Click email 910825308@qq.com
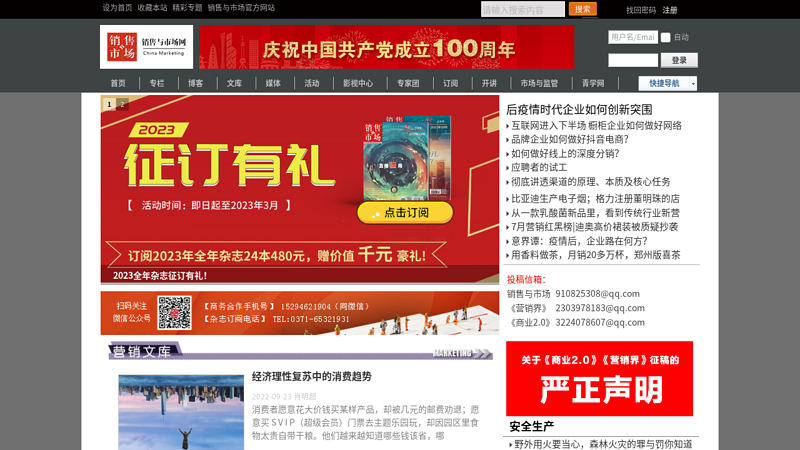The height and width of the screenshot is (450, 800). (597, 294)
